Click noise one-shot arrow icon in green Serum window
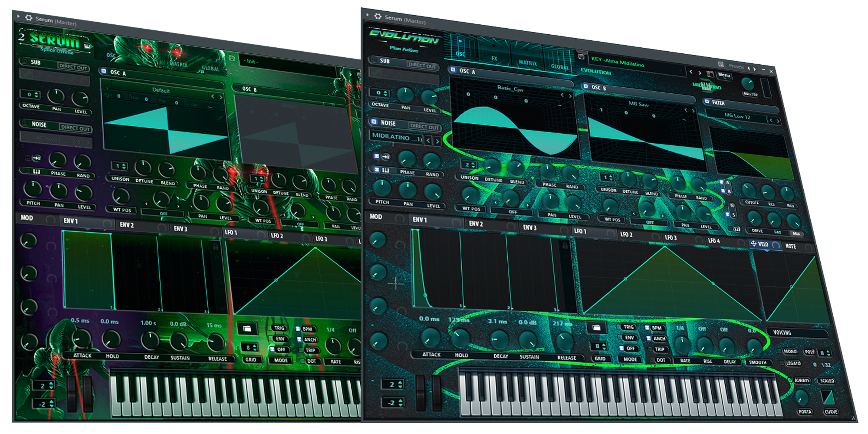 click(36, 158)
